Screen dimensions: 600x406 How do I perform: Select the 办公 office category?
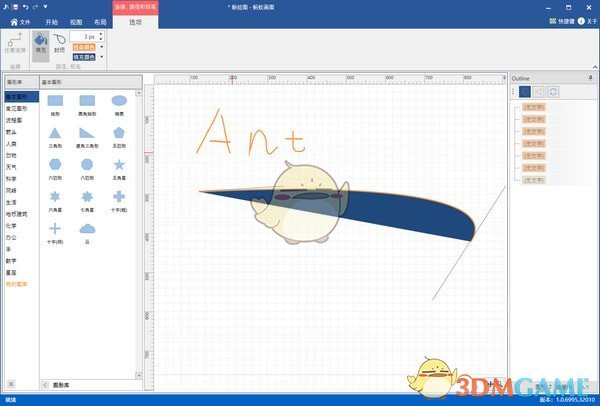11,238
